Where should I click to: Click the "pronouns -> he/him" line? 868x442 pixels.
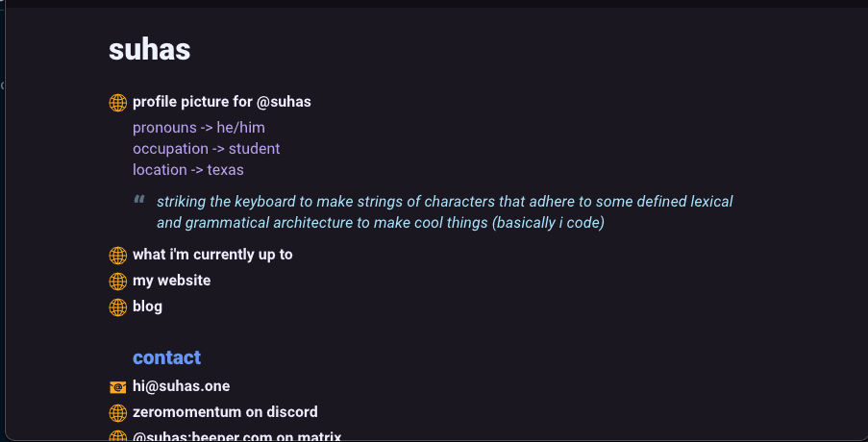click(198, 128)
